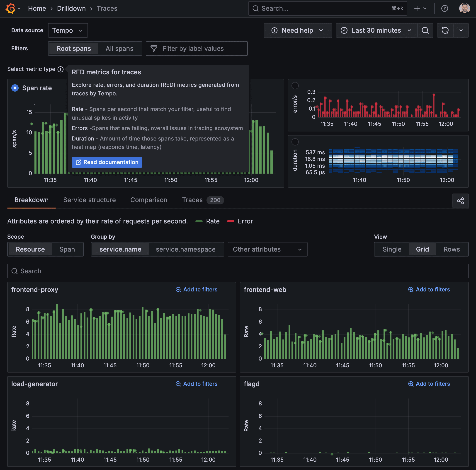Open the Other attributes dropdown
This screenshot has width=476, height=470.
click(x=267, y=249)
